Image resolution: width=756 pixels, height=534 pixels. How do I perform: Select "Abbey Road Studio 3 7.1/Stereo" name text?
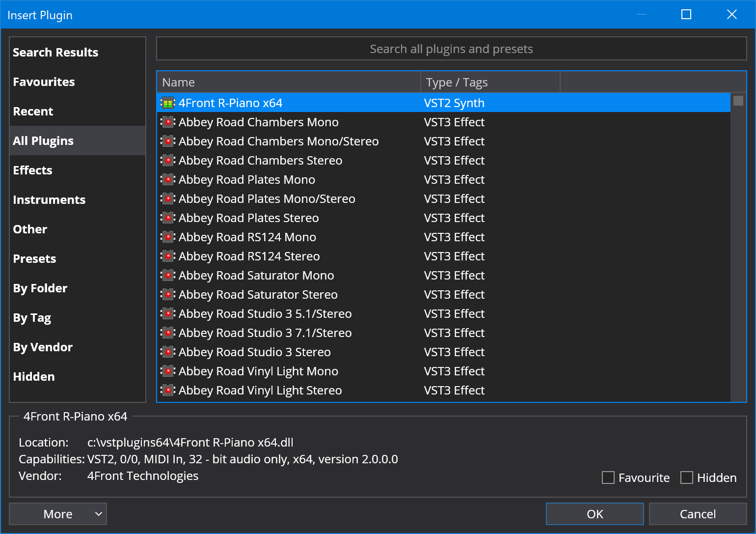[265, 333]
